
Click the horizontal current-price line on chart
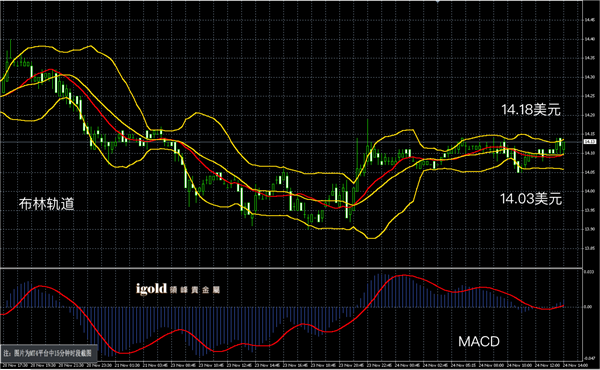pos(291,142)
